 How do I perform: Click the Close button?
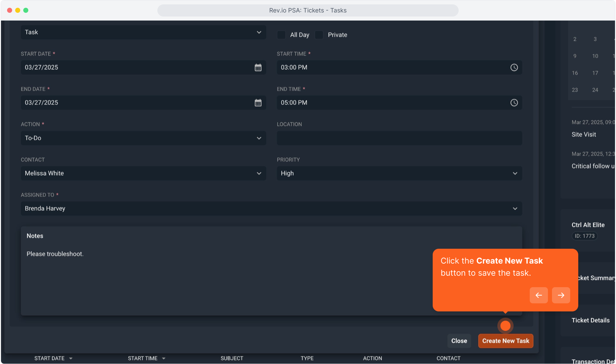click(459, 341)
